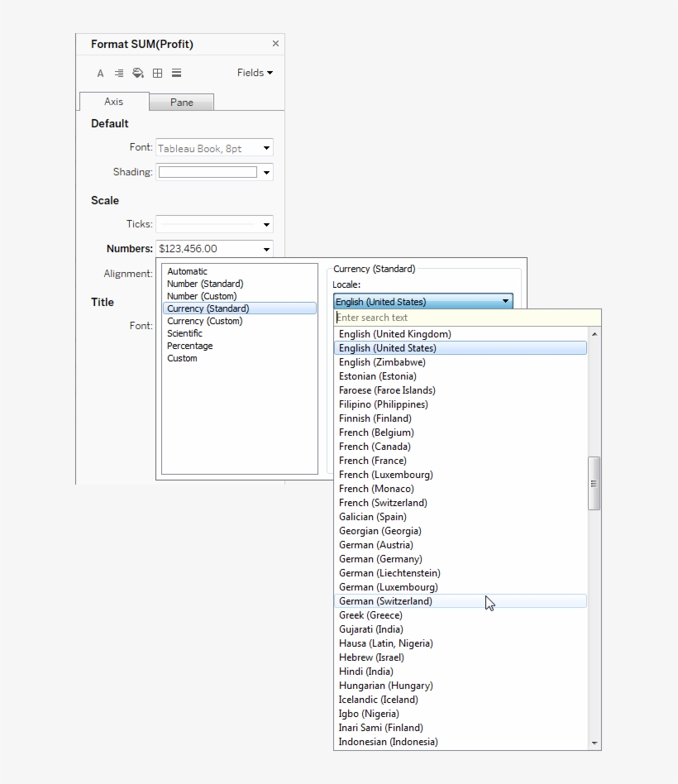The width and height of the screenshot is (678, 784).
Task: Open the Format Shading paint bucket
Action: tap(138, 74)
